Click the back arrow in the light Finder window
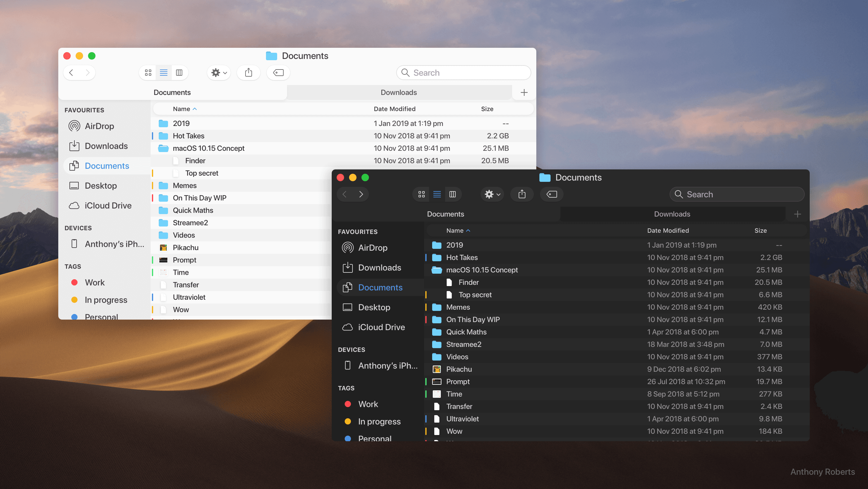The height and width of the screenshot is (489, 868). click(x=71, y=73)
